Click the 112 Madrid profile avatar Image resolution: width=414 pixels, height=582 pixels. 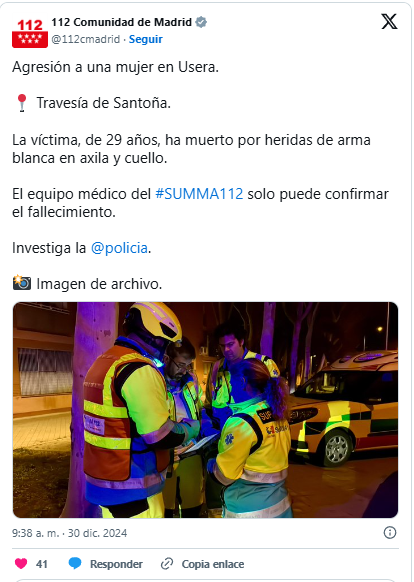[x=30, y=33]
